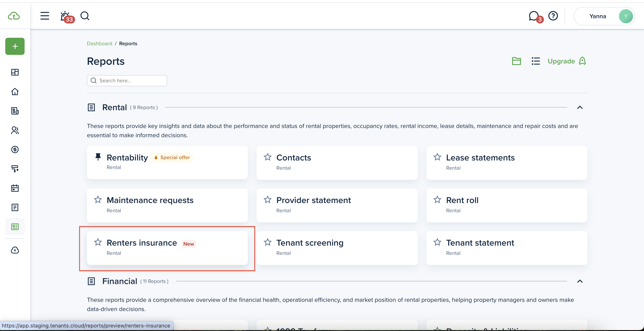The image size is (644, 331).
Task: Open the Provider statement report
Action: click(x=337, y=205)
